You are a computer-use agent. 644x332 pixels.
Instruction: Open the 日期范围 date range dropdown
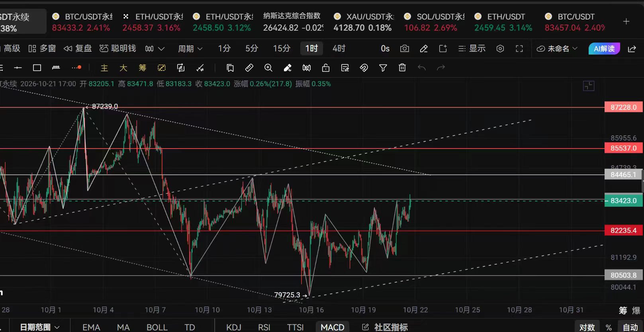40,327
